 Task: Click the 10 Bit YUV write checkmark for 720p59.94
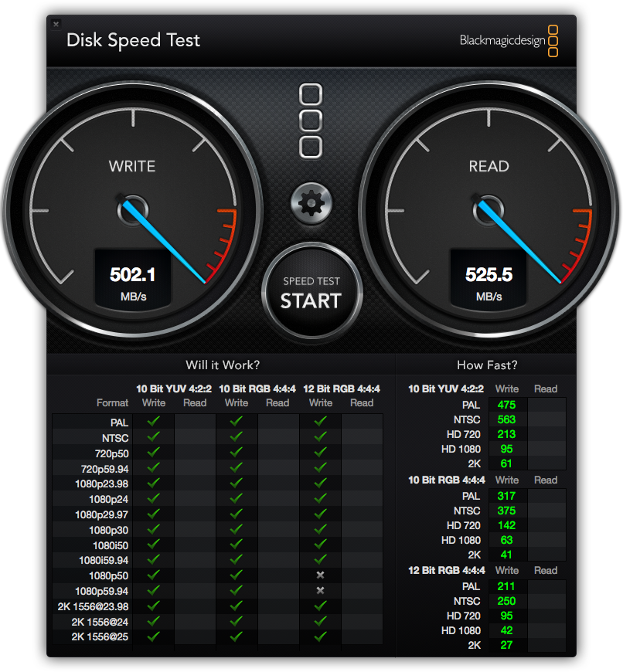(x=153, y=467)
